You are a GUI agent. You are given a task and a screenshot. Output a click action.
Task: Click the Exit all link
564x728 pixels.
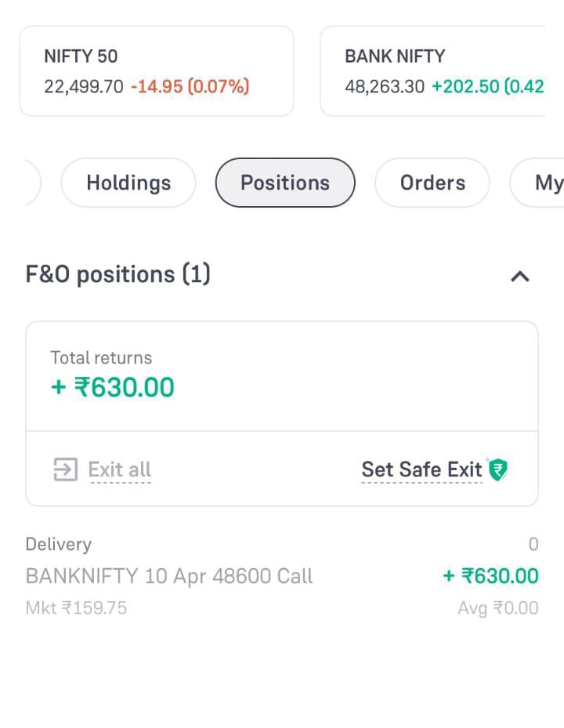[119, 469]
